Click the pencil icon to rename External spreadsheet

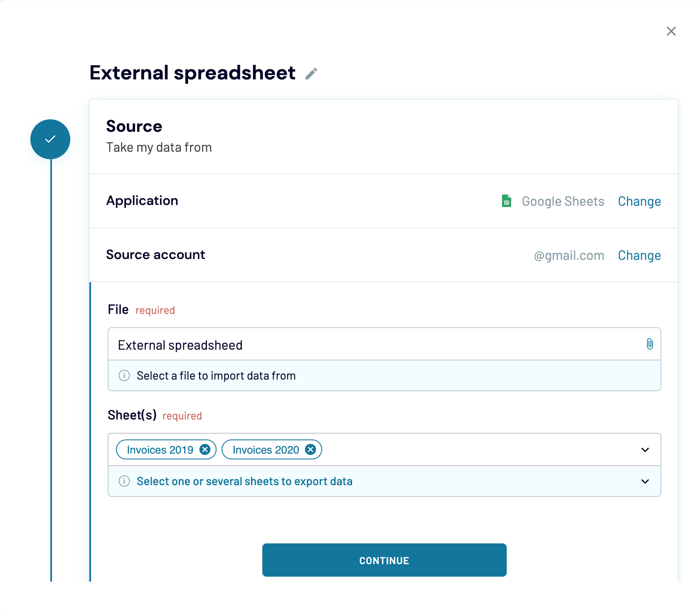[x=311, y=73]
